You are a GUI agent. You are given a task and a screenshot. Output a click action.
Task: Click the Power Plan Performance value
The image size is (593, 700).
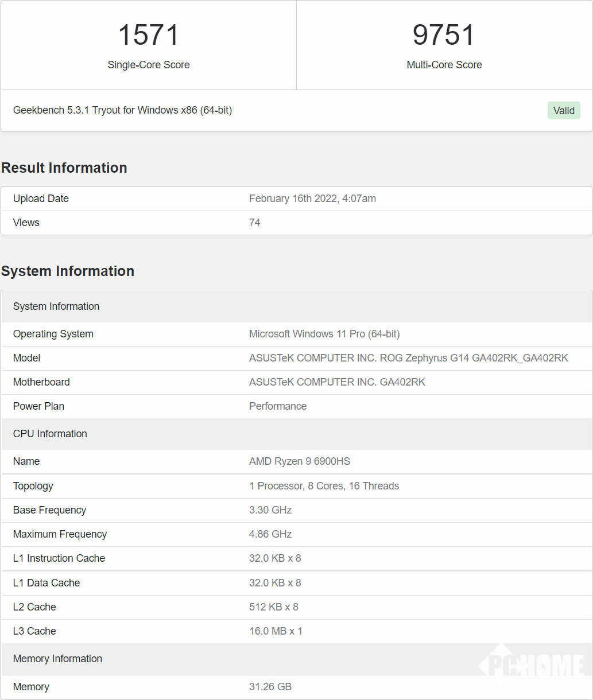278,406
